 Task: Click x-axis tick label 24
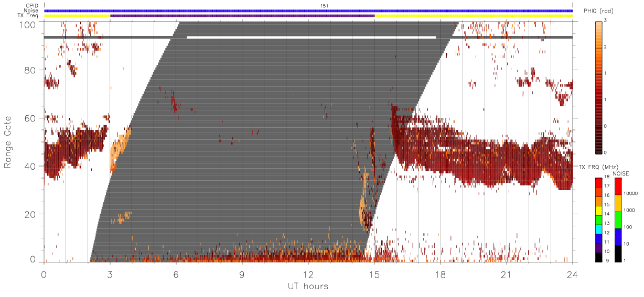click(x=573, y=274)
